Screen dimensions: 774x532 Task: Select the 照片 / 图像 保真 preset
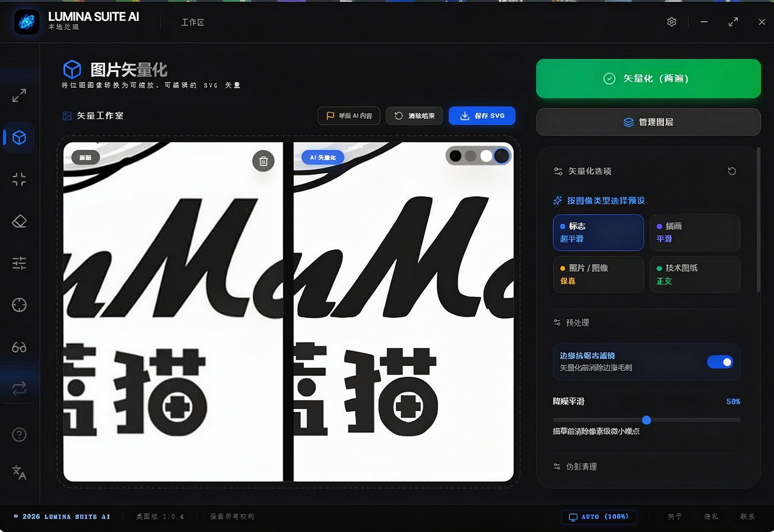[x=599, y=275]
